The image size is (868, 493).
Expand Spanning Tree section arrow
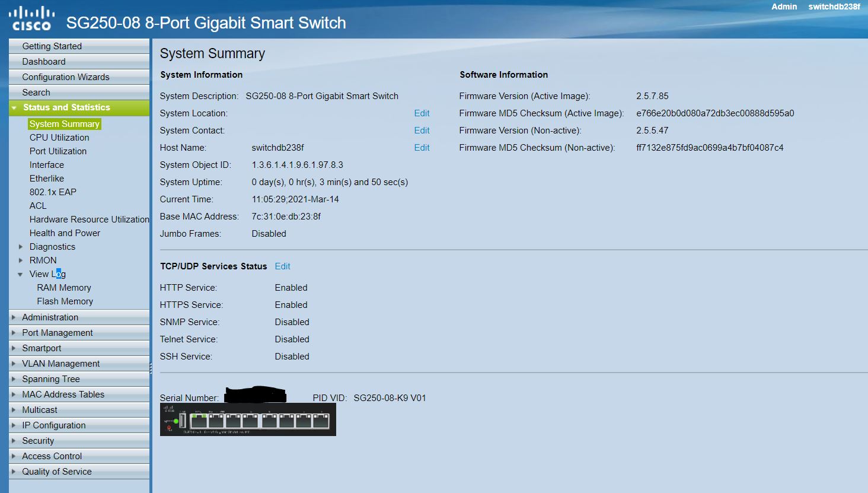(x=14, y=379)
